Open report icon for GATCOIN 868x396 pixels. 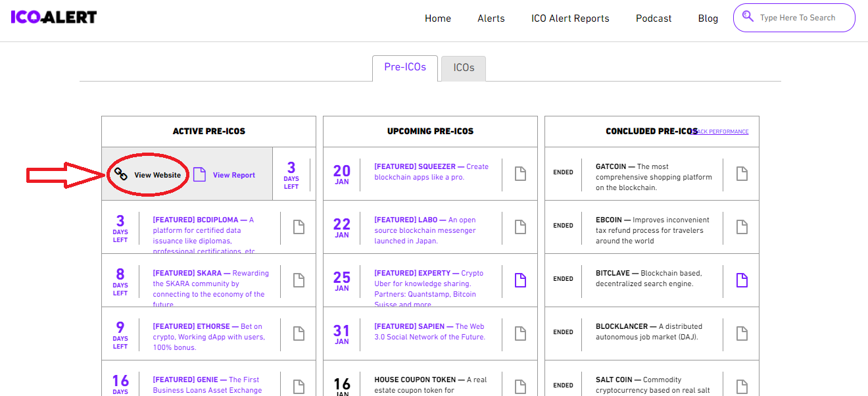point(742,174)
